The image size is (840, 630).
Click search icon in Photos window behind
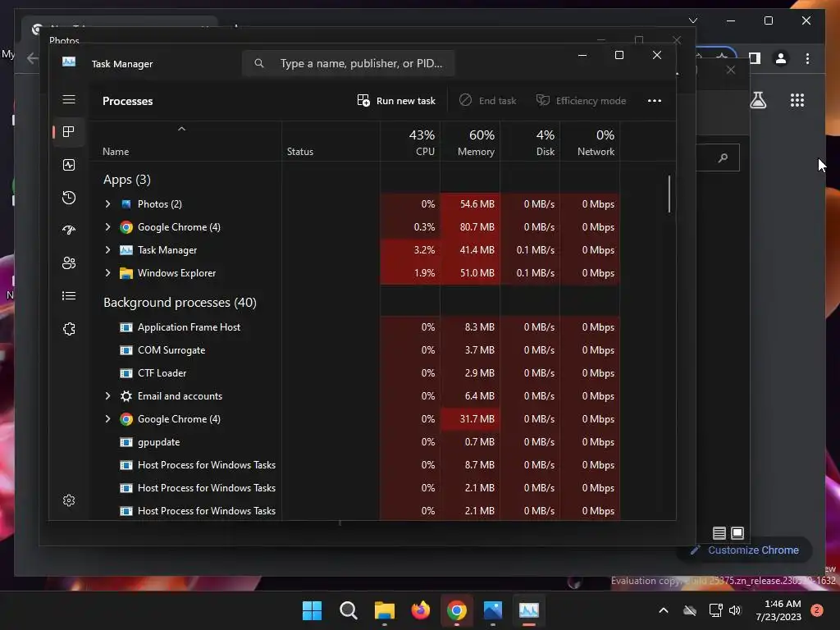724,157
